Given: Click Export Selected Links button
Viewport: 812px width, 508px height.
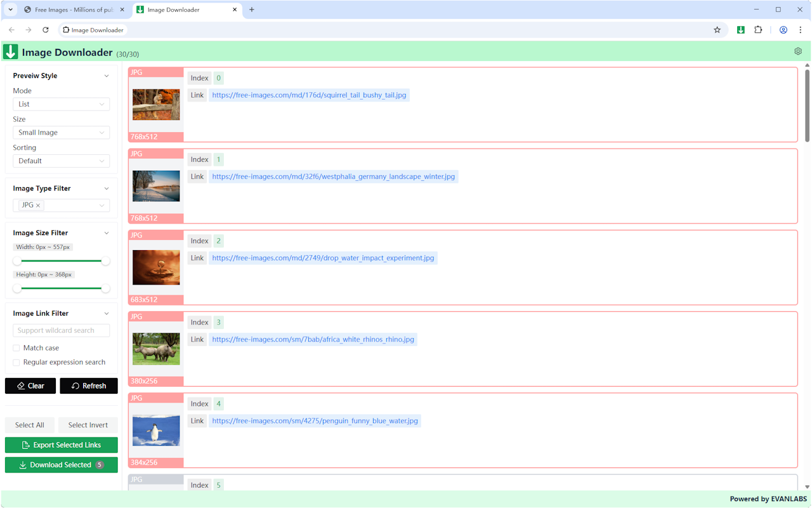Looking at the screenshot, I should tap(62, 445).
